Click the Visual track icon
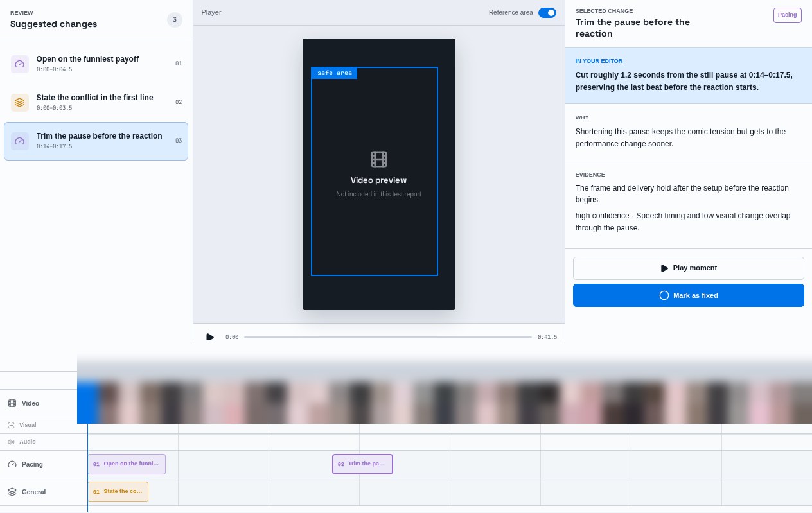This screenshot has width=812, height=513. coord(11,425)
